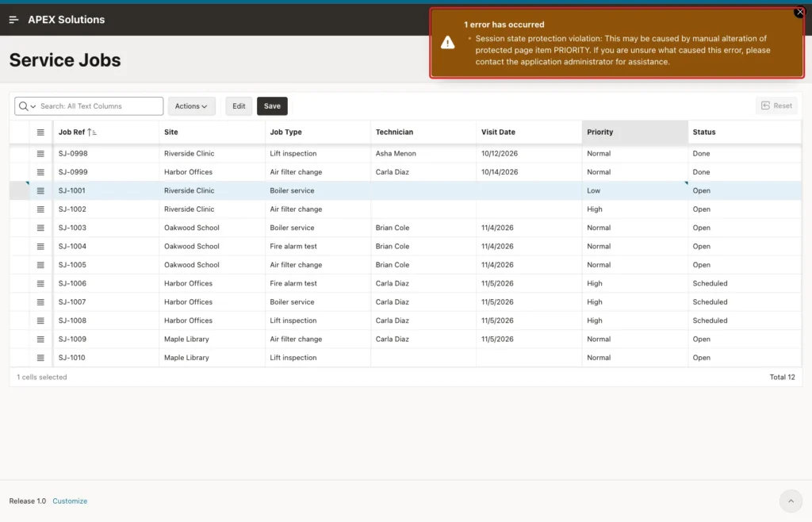Open row actions menu for SJ-1008
The height and width of the screenshot is (522, 812).
pos(40,320)
